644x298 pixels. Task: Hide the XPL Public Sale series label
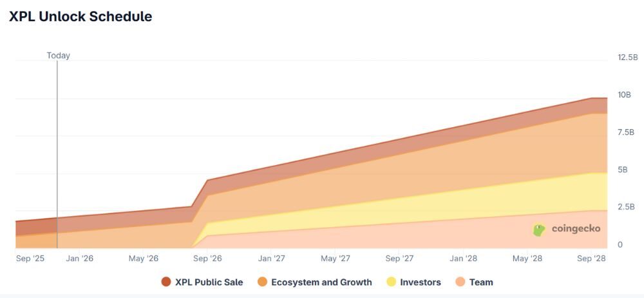[x=209, y=282]
